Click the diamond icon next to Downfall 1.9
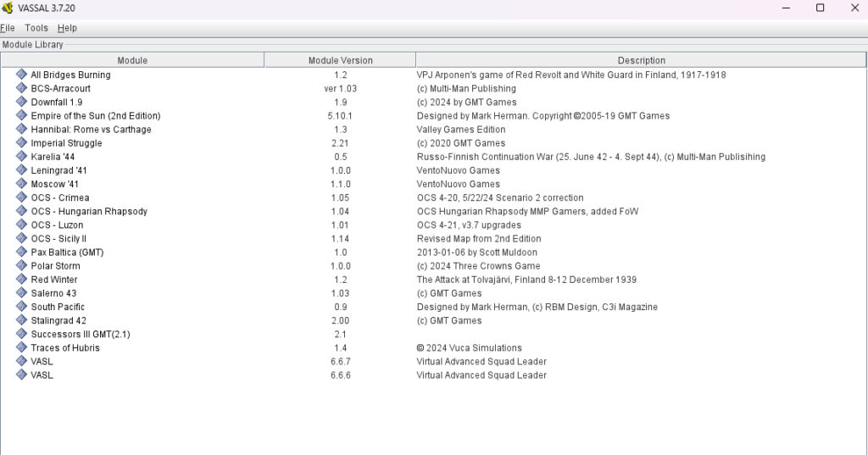 pyautogui.click(x=21, y=102)
